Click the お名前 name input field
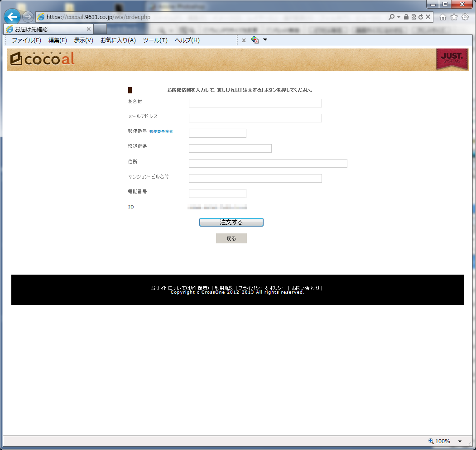 [x=255, y=103]
